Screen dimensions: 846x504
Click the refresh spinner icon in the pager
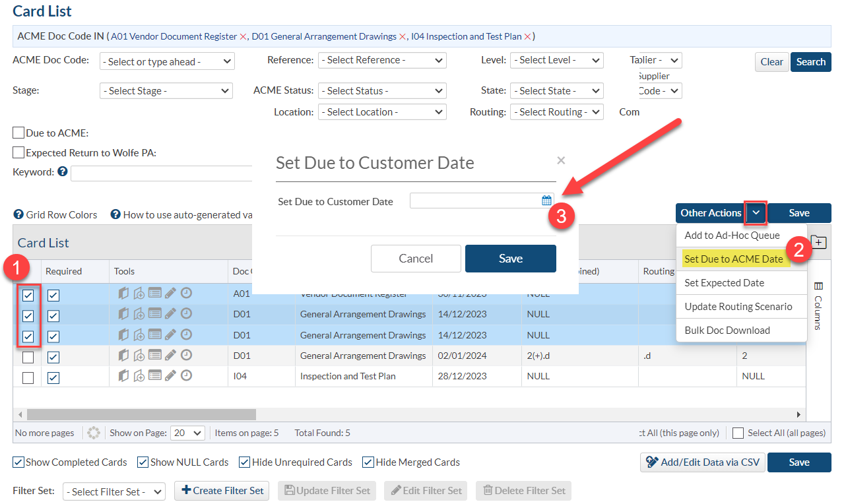pos(93,433)
